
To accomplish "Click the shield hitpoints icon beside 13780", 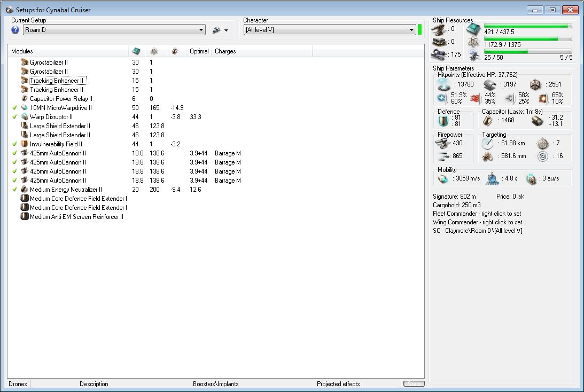I will tap(444, 84).
